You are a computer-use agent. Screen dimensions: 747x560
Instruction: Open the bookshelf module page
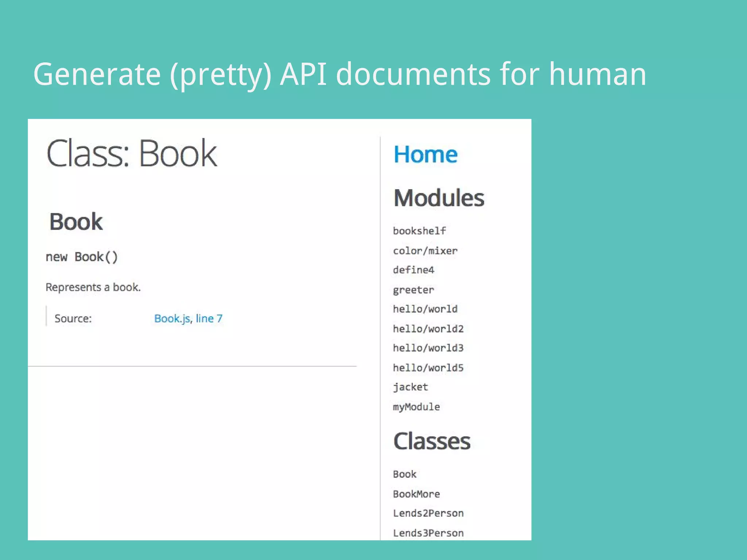[x=419, y=231]
